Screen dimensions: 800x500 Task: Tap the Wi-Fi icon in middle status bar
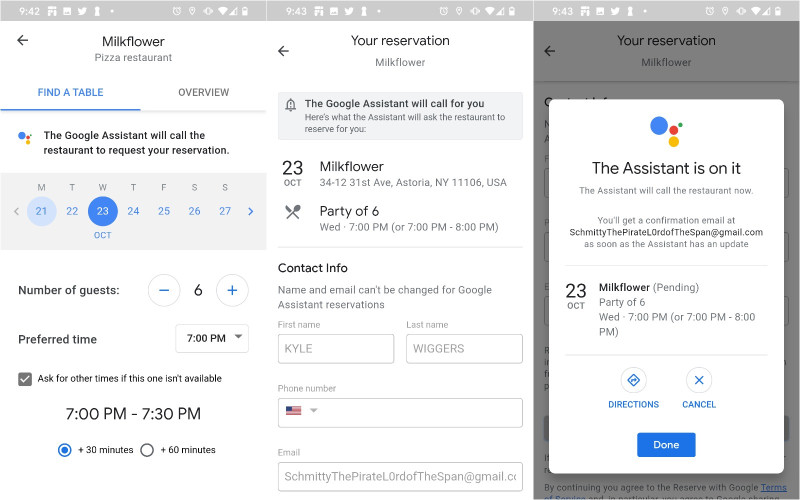click(x=490, y=11)
